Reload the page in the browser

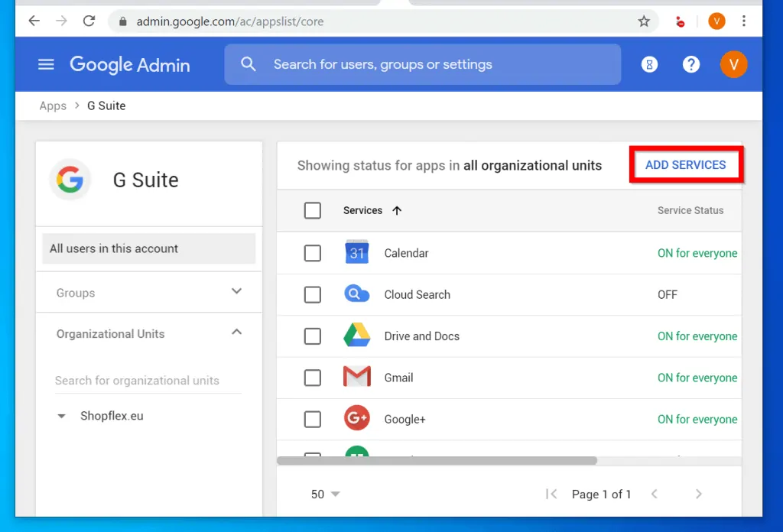pos(89,21)
